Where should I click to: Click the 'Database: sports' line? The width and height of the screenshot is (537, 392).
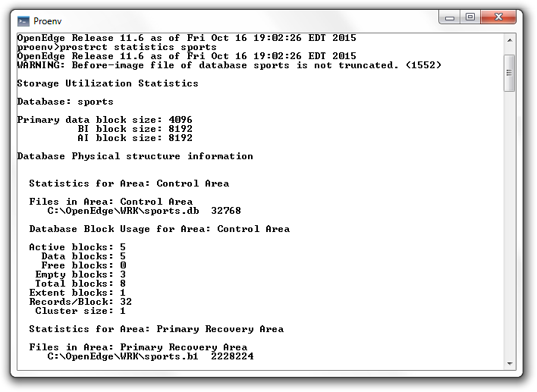click(65, 102)
